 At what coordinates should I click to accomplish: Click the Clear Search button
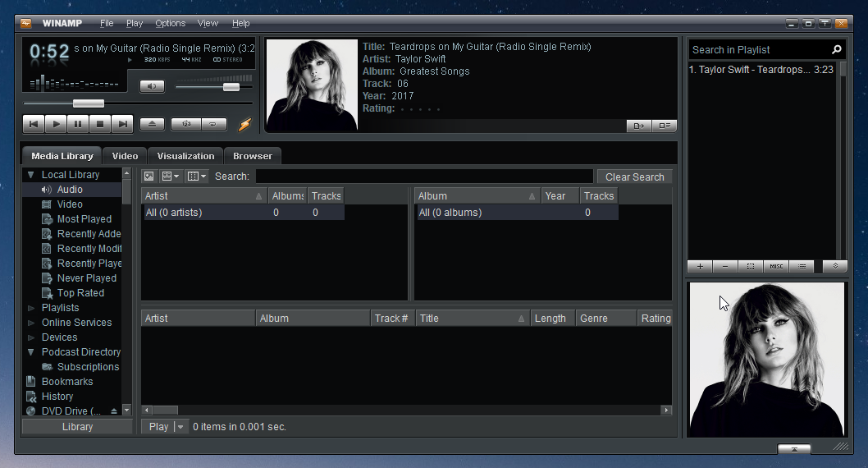(x=634, y=177)
